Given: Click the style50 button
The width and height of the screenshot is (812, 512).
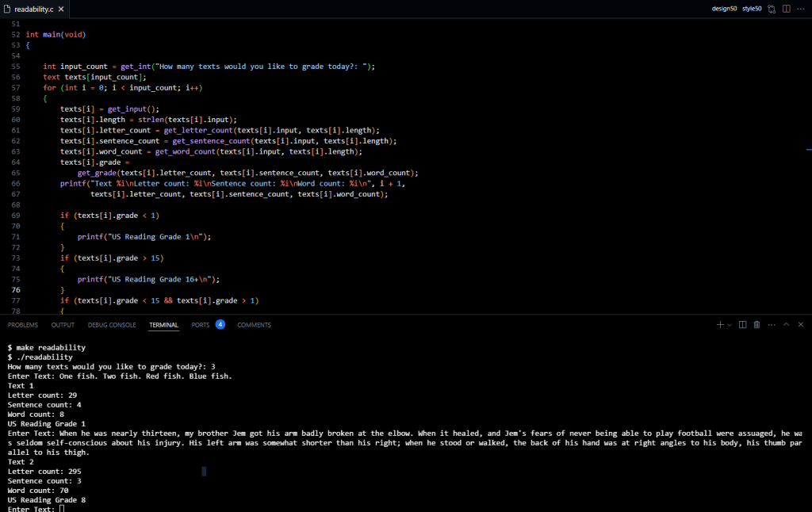Looking at the screenshot, I should tap(752, 9).
